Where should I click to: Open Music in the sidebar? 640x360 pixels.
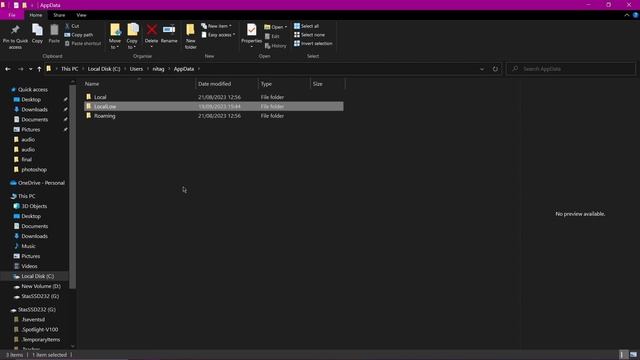point(28,246)
